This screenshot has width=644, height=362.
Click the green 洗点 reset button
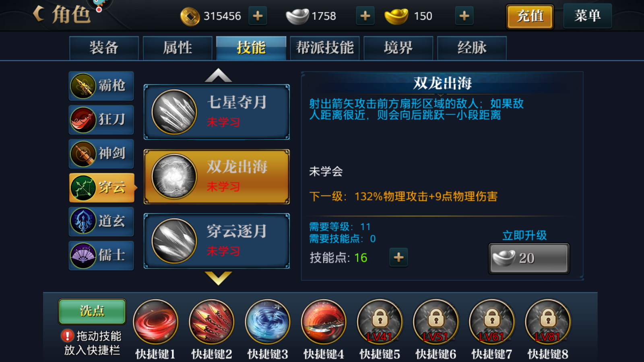[92, 311]
